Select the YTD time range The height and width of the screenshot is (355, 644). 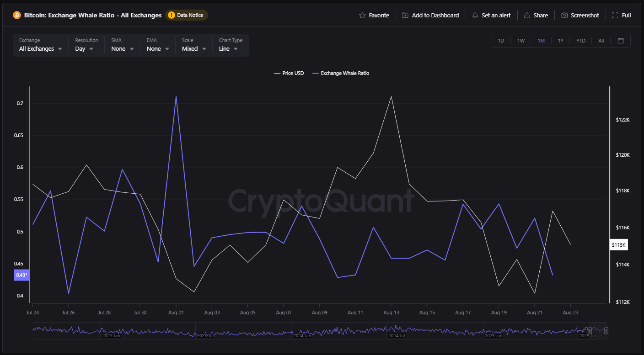point(580,41)
